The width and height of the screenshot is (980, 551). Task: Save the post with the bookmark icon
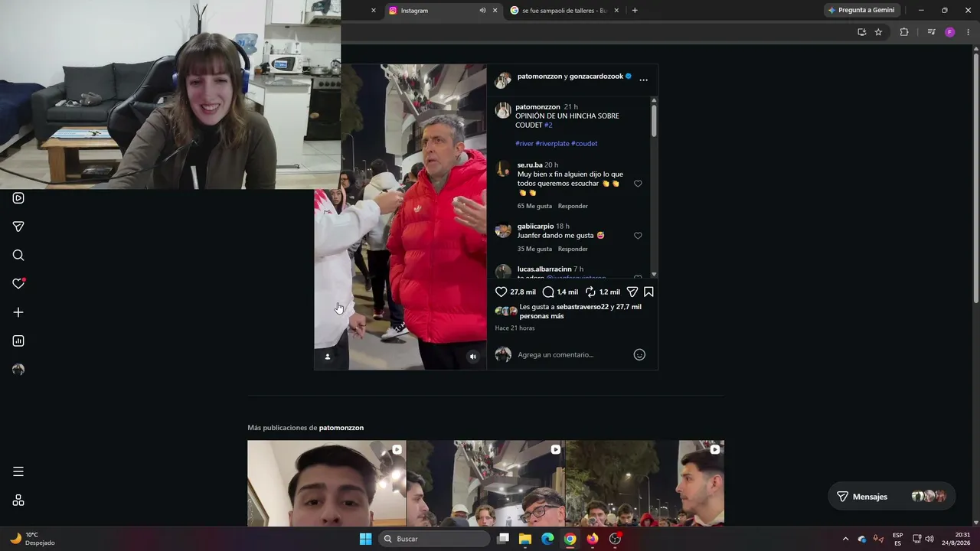pyautogui.click(x=648, y=292)
